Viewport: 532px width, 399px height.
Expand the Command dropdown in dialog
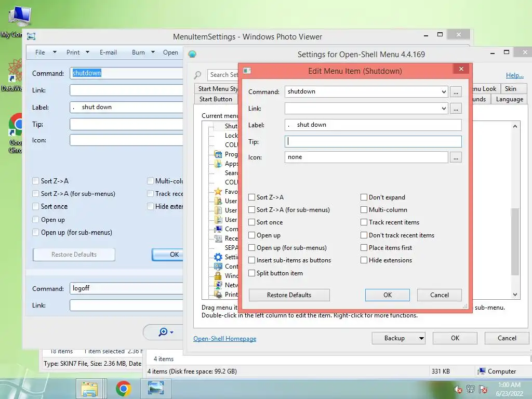(x=444, y=91)
